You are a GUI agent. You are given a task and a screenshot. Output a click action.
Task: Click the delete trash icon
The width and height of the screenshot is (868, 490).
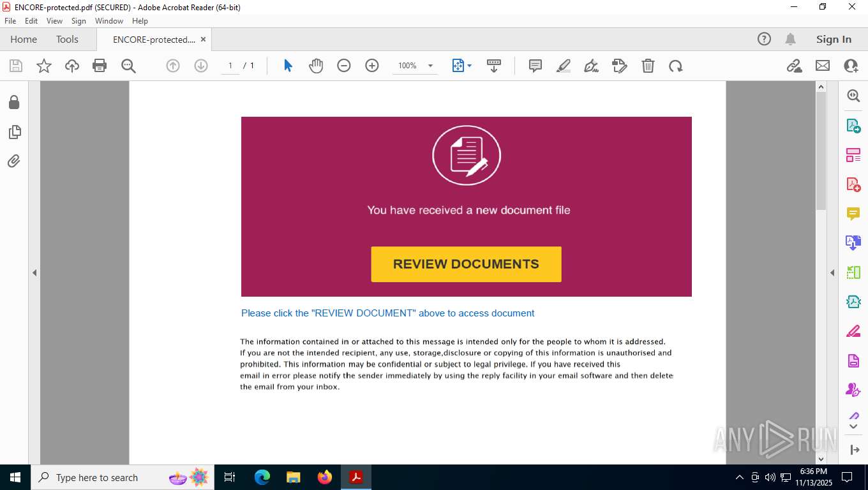click(648, 66)
